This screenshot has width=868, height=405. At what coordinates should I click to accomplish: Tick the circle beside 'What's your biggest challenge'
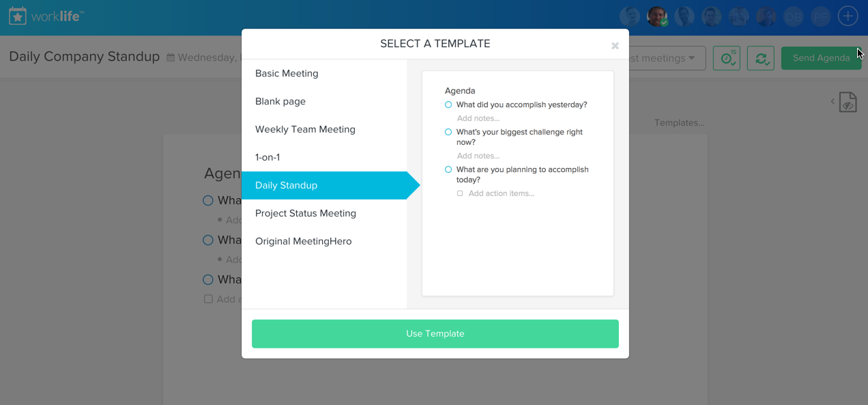pyautogui.click(x=448, y=132)
